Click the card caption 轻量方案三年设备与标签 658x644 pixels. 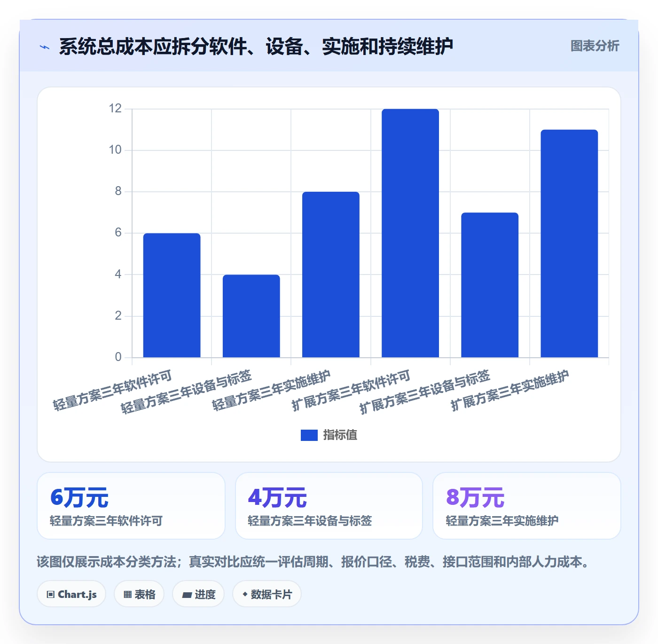310,521
